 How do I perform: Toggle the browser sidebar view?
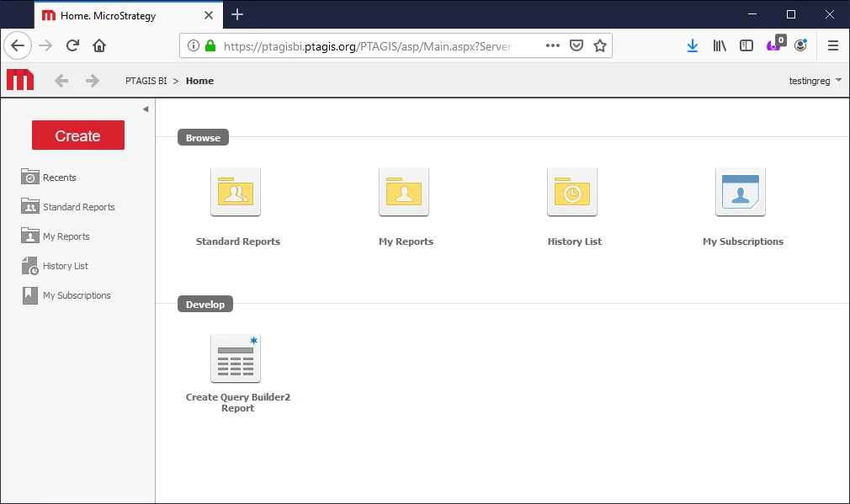746,45
